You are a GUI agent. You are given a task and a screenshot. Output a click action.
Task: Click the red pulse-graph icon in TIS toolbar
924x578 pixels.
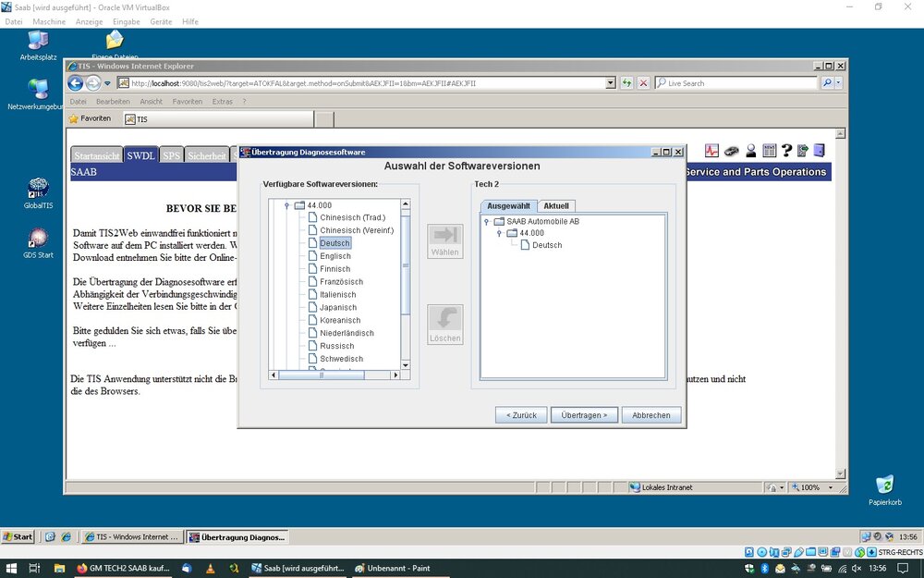(711, 151)
